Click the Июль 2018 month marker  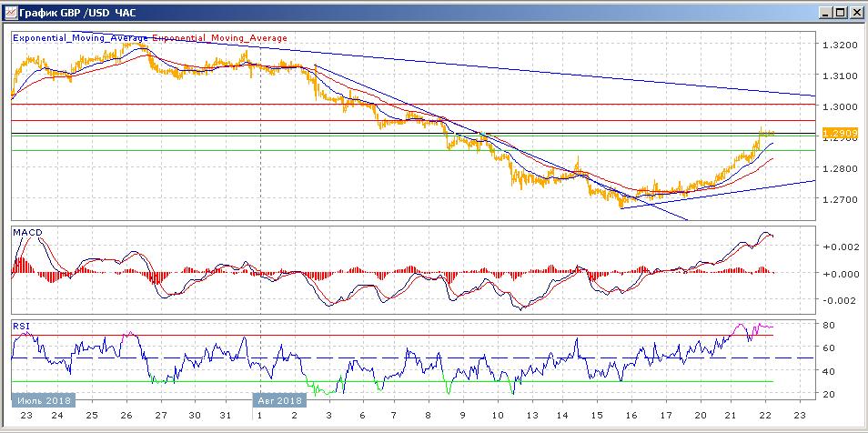click(x=42, y=399)
